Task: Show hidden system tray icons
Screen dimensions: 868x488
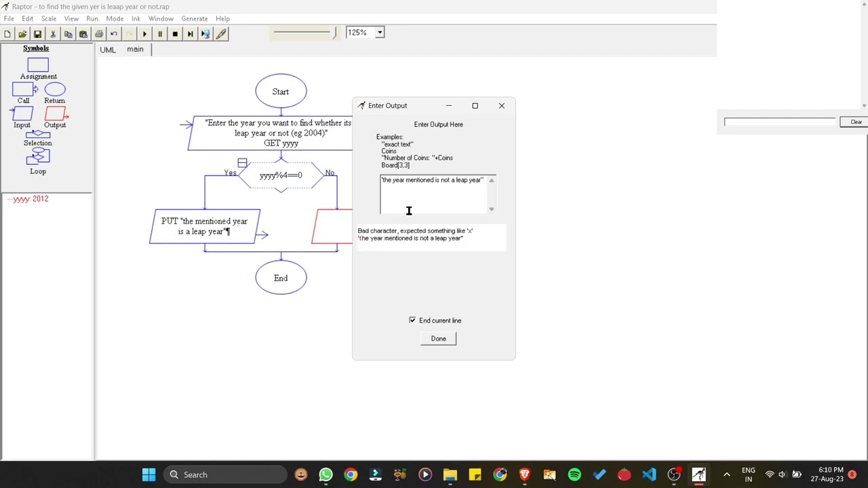Action: tap(726, 474)
